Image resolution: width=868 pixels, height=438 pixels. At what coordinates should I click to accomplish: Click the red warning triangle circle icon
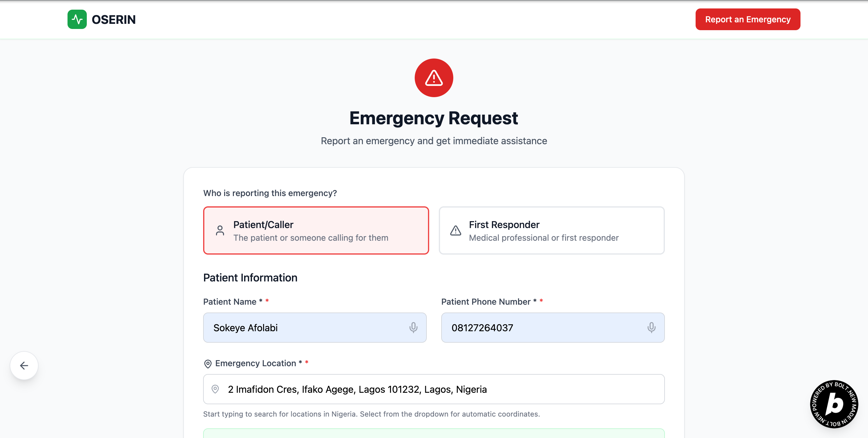point(434,78)
